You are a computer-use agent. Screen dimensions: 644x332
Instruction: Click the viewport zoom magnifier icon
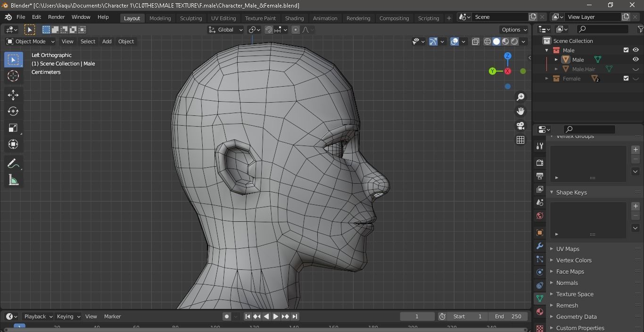(x=520, y=97)
